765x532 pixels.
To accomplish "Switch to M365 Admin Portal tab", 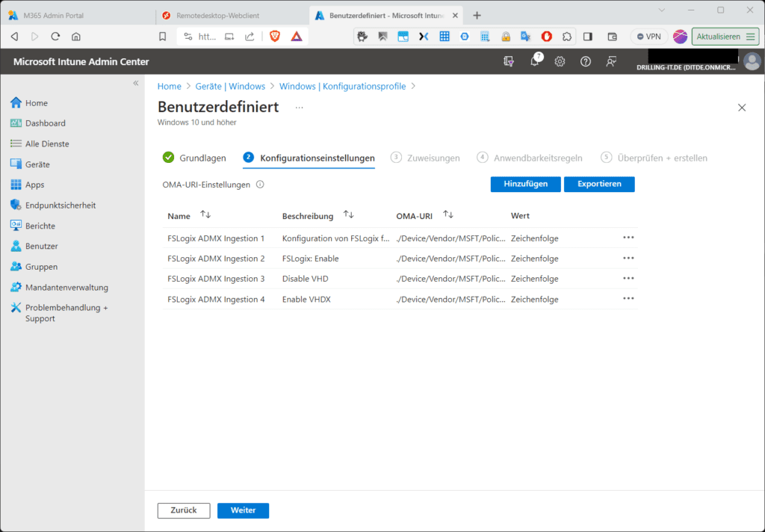I will click(x=78, y=16).
